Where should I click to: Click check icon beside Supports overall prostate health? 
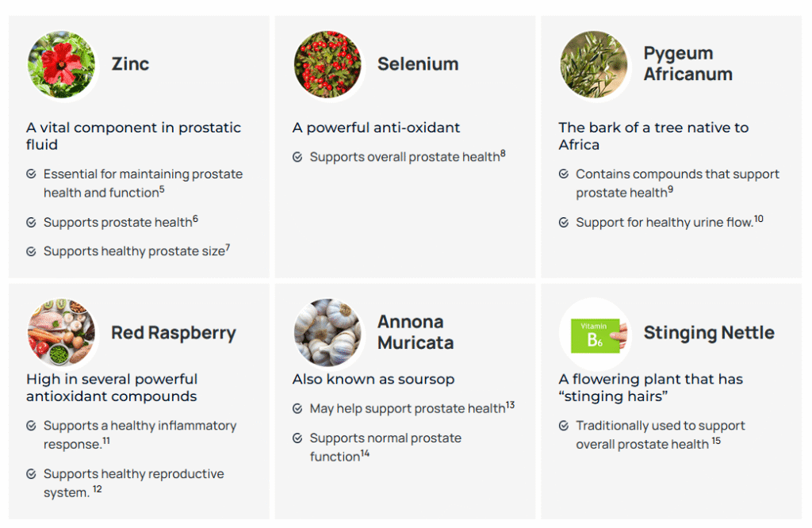pos(297,157)
